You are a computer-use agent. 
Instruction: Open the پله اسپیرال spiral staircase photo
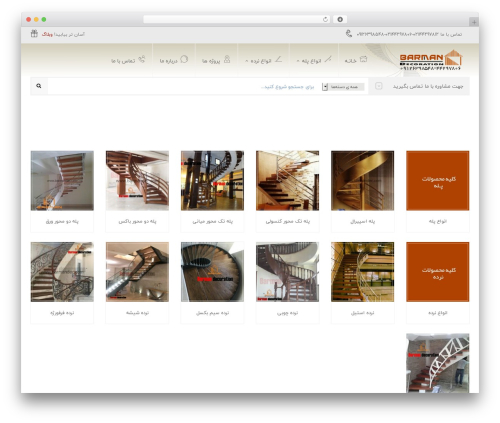pos(362,180)
